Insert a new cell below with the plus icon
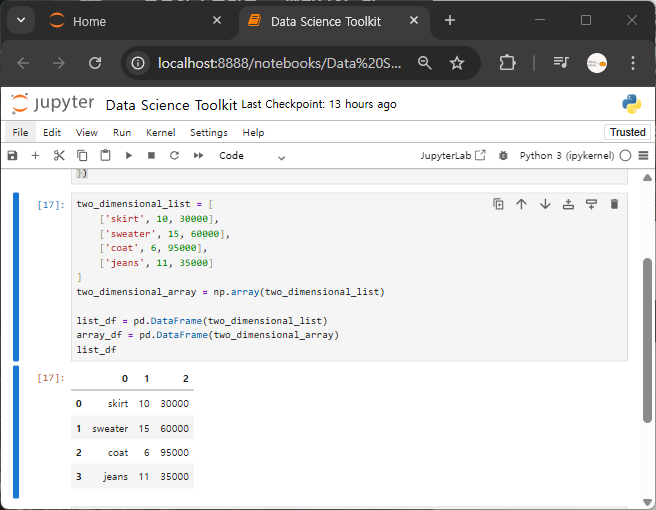 coord(36,156)
